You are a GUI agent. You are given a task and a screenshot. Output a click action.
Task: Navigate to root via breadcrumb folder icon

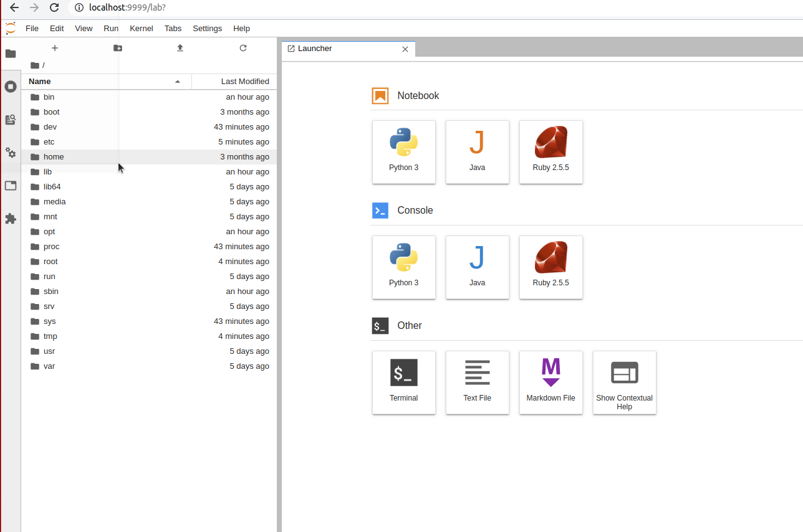36,65
